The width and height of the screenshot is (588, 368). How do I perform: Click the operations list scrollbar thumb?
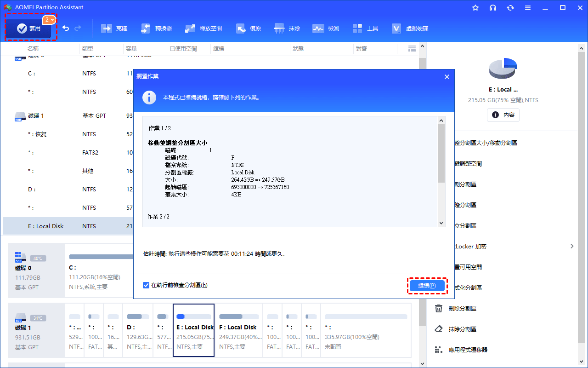click(x=441, y=154)
